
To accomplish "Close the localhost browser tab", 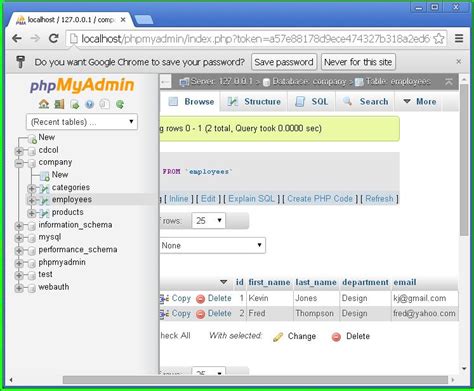I will click(x=123, y=20).
